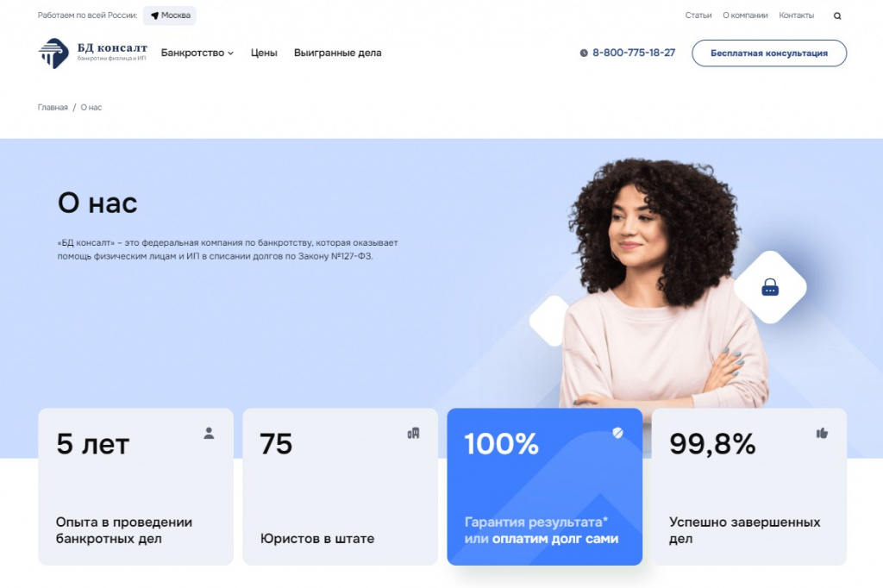Expand the Банкротство dropdown menu
Image resolution: width=883 pixels, height=588 pixels.
coord(197,53)
